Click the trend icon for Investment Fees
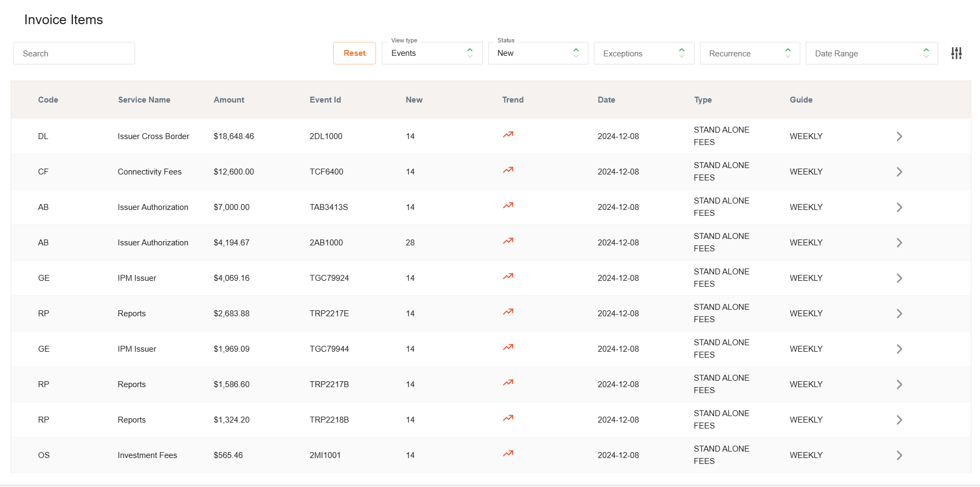Viewport: 980px width, 487px height. [x=508, y=453]
